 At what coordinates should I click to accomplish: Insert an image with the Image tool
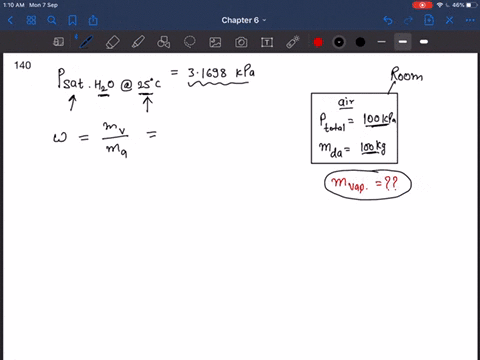215,42
